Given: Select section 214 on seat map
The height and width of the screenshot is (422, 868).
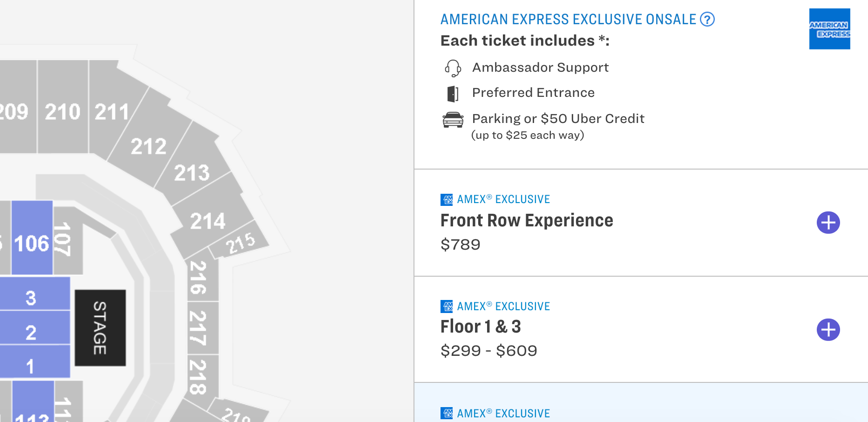Looking at the screenshot, I should click(x=208, y=221).
